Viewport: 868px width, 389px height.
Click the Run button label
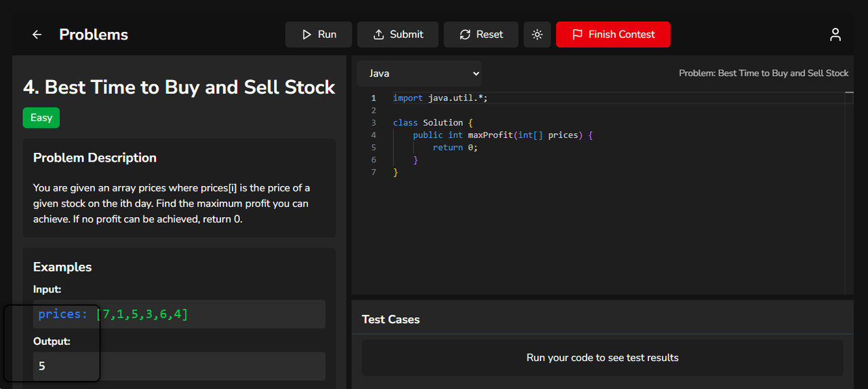(x=327, y=35)
